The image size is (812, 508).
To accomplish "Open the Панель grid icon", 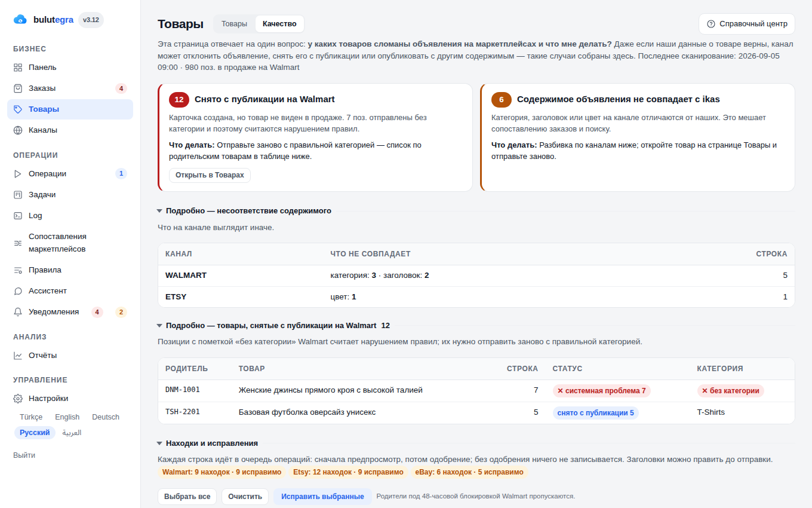I will 18,68.
